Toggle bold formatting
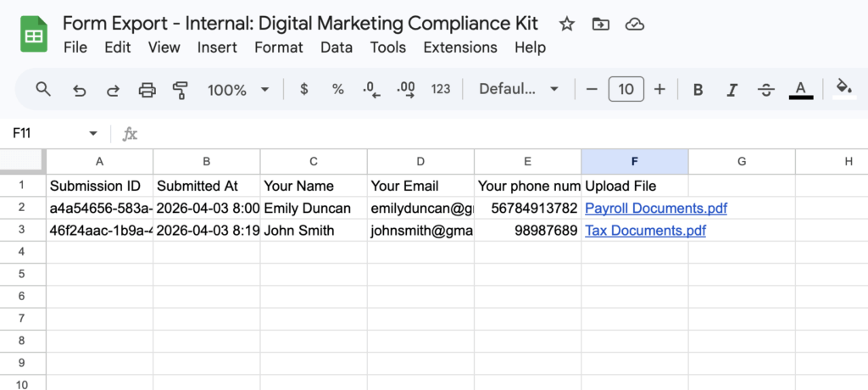Image resolution: width=868 pixels, height=390 pixels. (x=698, y=90)
